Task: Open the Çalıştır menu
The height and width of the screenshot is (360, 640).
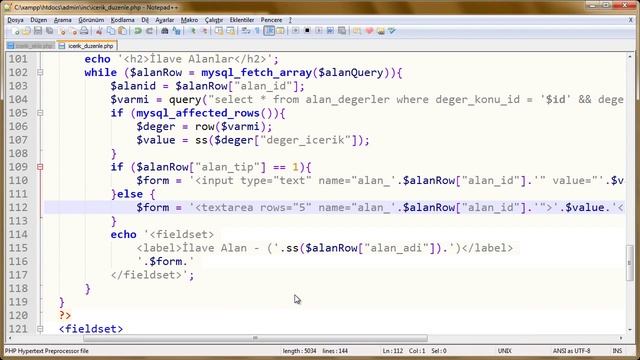Action: point(214,20)
